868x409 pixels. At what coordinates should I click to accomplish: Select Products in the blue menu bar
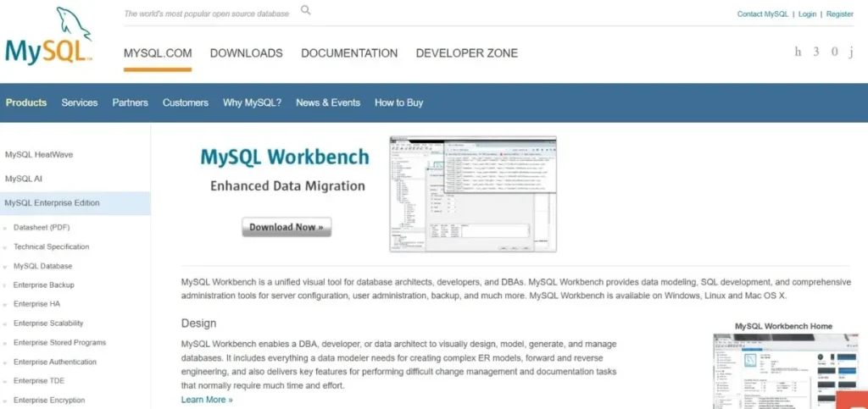26,102
